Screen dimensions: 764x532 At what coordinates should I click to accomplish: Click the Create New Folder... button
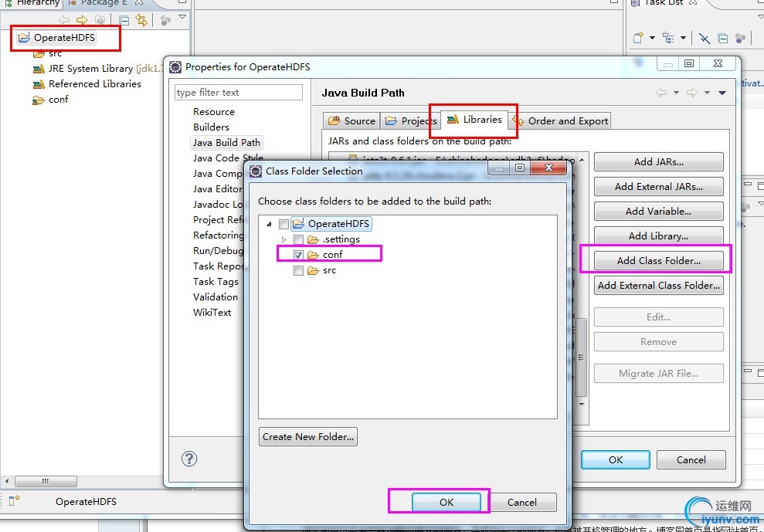[x=308, y=437]
